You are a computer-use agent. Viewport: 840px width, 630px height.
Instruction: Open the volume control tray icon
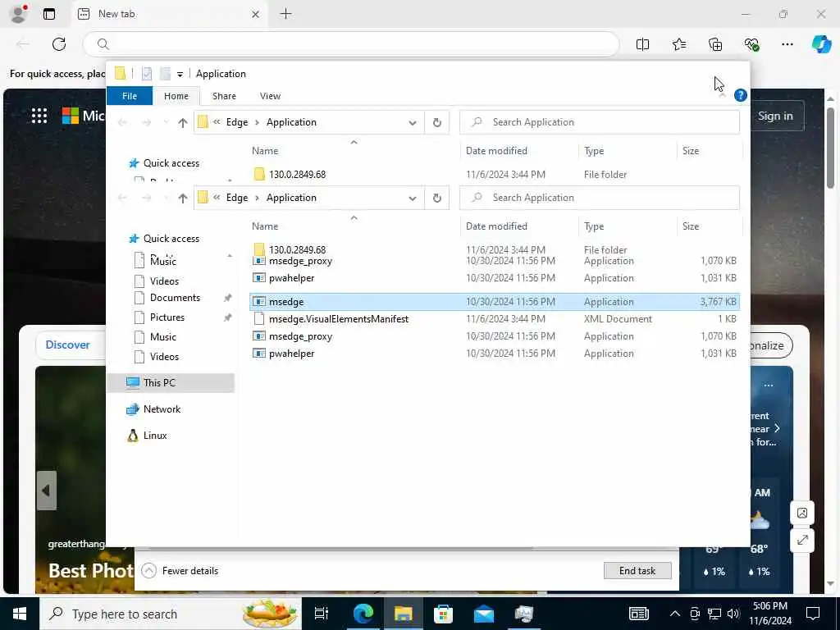click(x=733, y=614)
